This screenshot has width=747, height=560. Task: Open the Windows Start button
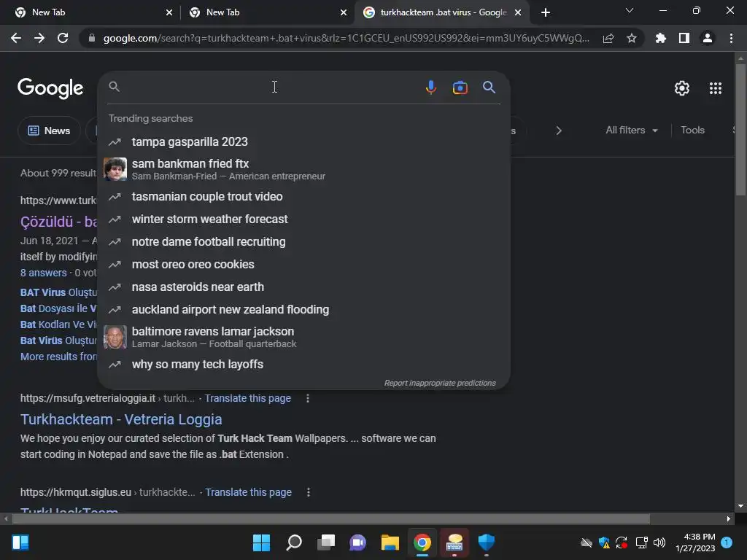pyautogui.click(x=261, y=542)
